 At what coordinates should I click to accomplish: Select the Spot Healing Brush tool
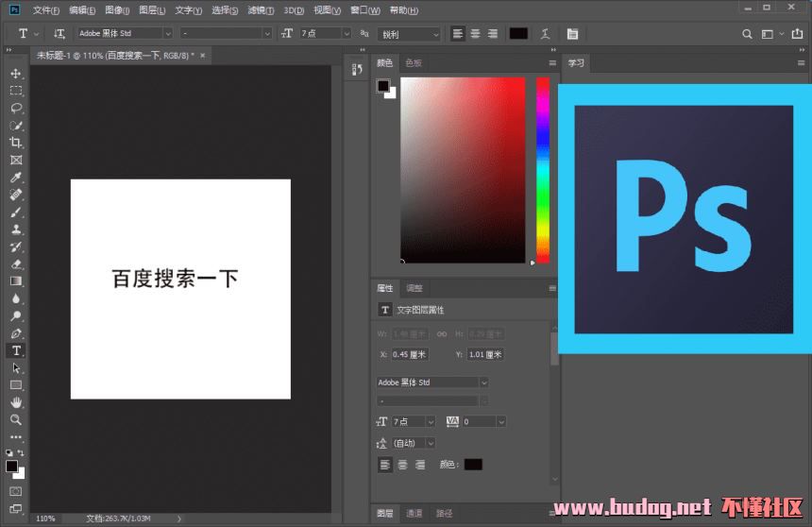pyautogui.click(x=16, y=195)
